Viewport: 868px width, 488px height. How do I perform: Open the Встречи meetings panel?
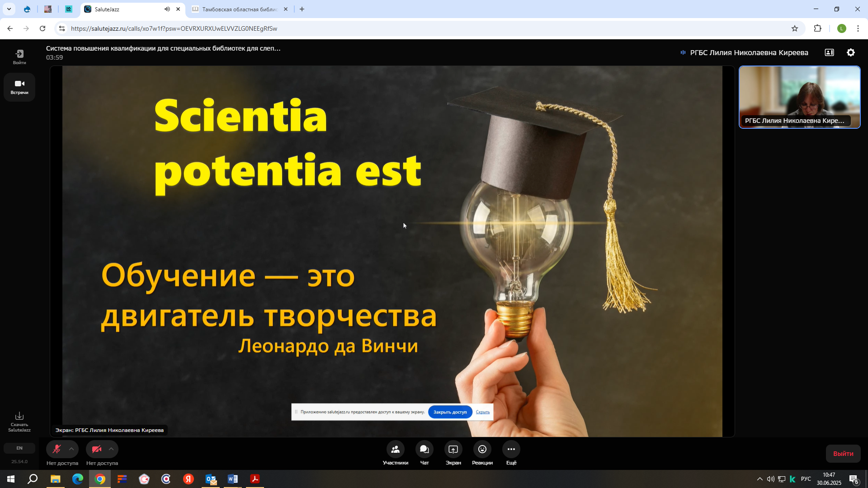click(19, 87)
